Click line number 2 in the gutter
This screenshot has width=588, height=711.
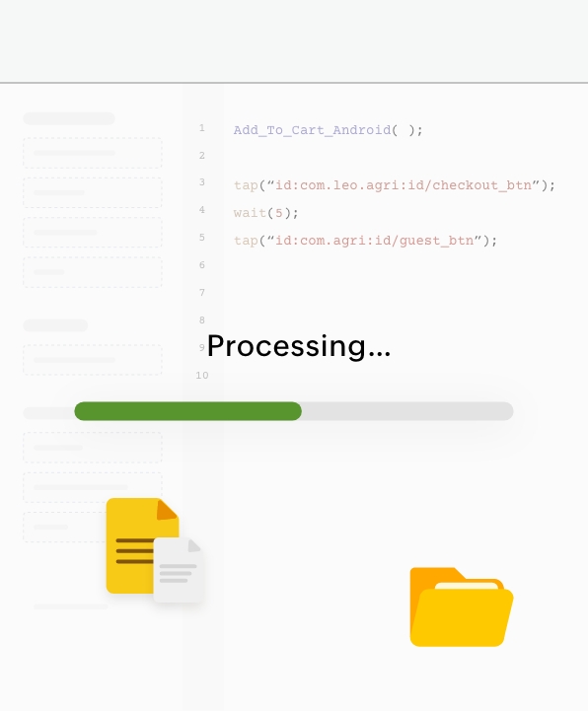202,156
